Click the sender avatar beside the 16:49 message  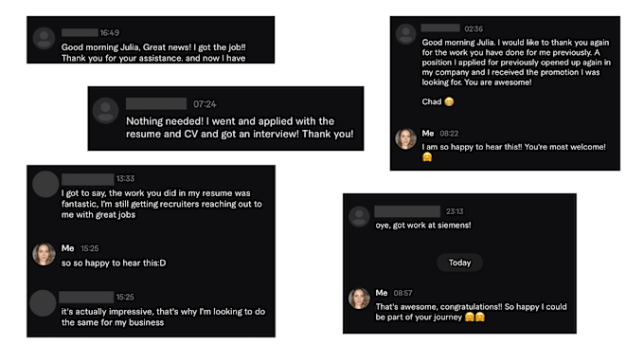pyautogui.click(x=44, y=38)
